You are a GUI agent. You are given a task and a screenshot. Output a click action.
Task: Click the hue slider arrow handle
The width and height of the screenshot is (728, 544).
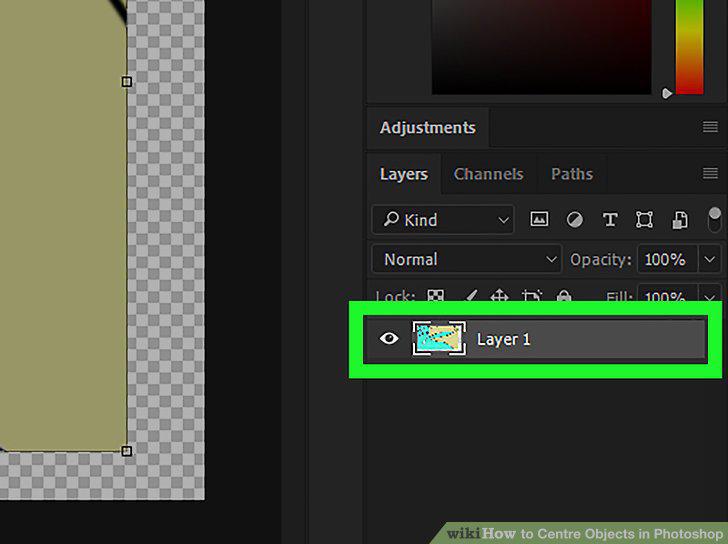(667, 93)
